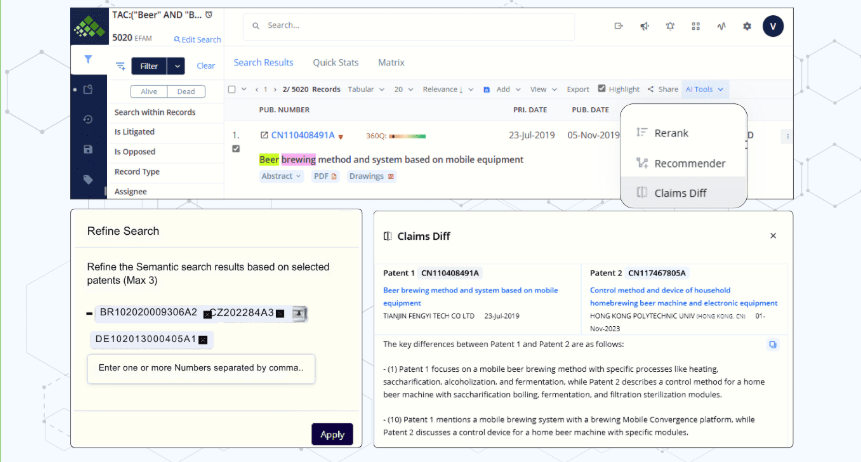Open the search history sidebar icon
Screen dimensions: 861x462
click(88, 119)
